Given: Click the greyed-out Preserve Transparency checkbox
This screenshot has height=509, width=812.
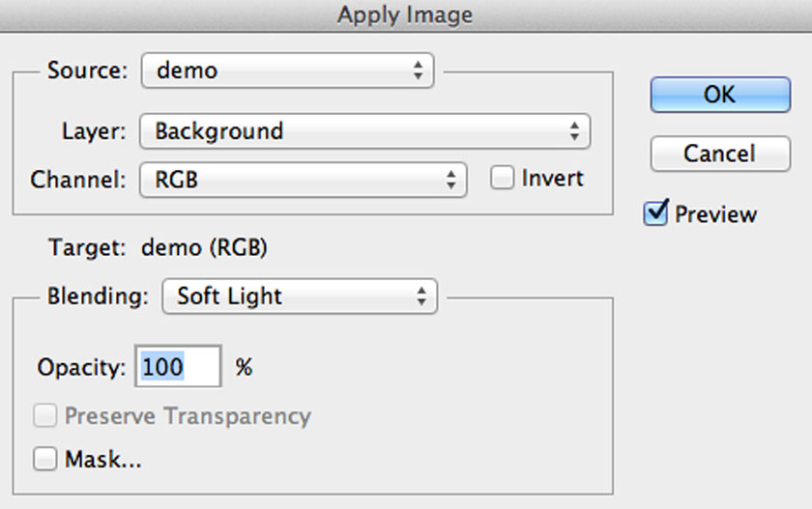Looking at the screenshot, I should (45, 416).
